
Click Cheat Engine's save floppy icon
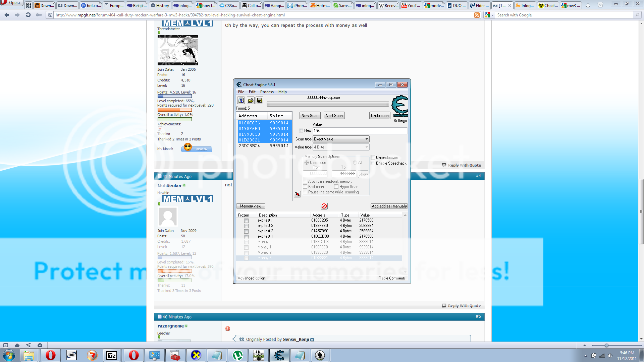click(259, 100)
